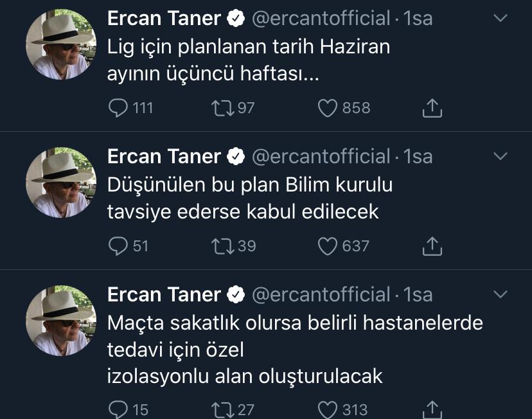This screenshot has height=419, width=532.
Task: Reply to the 'Bilim kurulu' tweet
Action: (118, 245)
